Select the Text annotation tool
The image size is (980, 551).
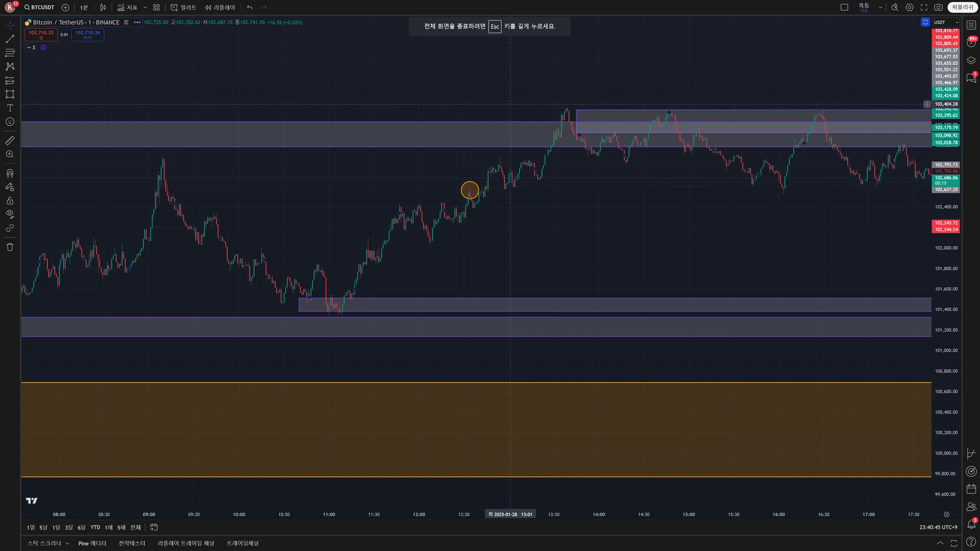coord(10,108)
